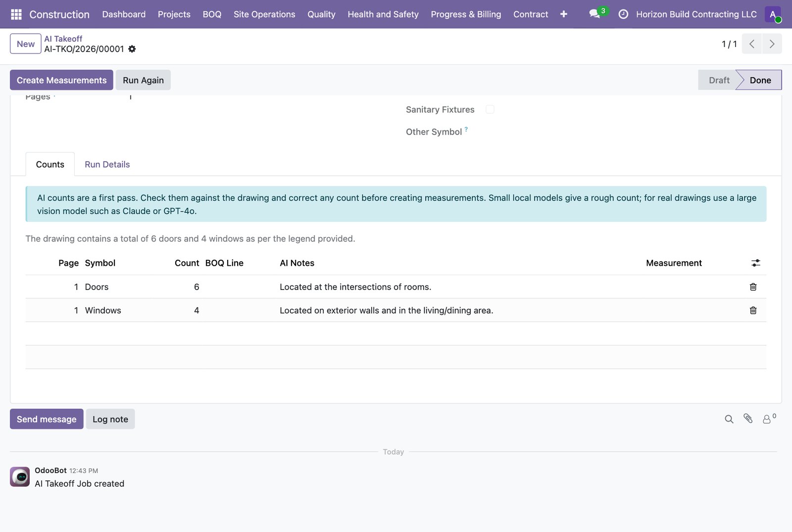Open the Horizon Build Contracting LLC company switcher
This screenshot has width=792, height=532.
pyautogui.click(x=696, y=14)
